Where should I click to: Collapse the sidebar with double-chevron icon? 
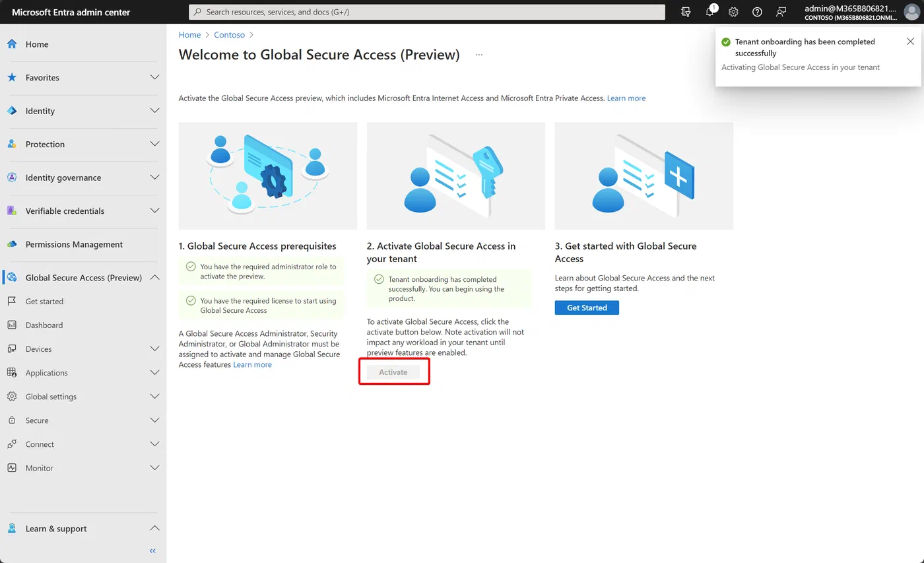pos(152,550)
